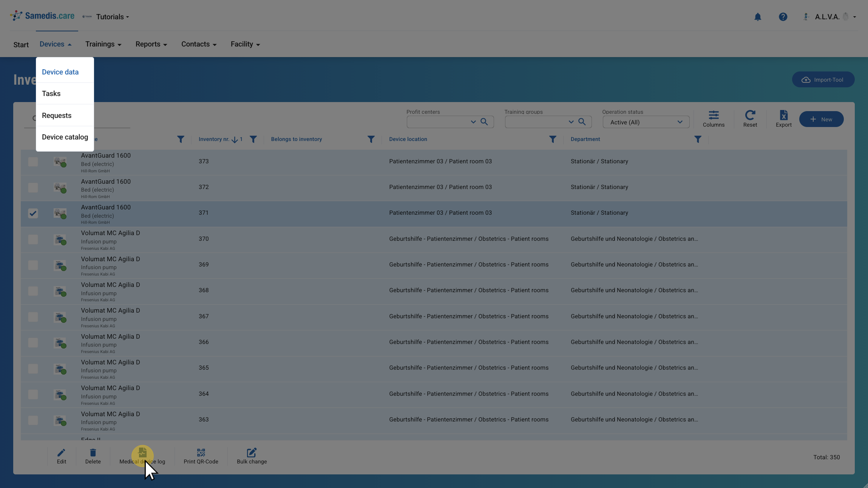Open the A.L.V.A. account menu arrow
The image size is (868, 488).
coord(854,17)
